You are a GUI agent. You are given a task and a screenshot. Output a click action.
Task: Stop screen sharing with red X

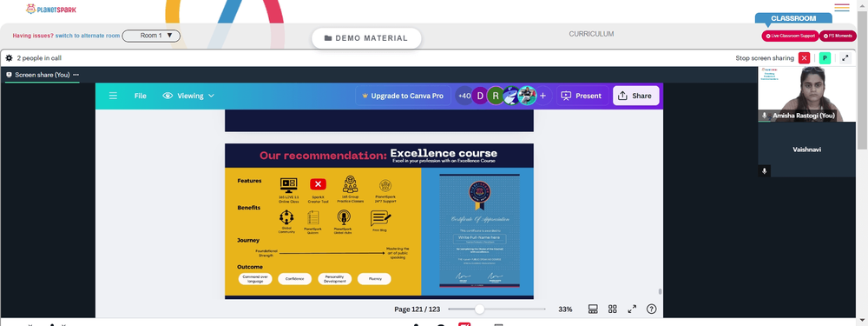click(x=804, y=58)
